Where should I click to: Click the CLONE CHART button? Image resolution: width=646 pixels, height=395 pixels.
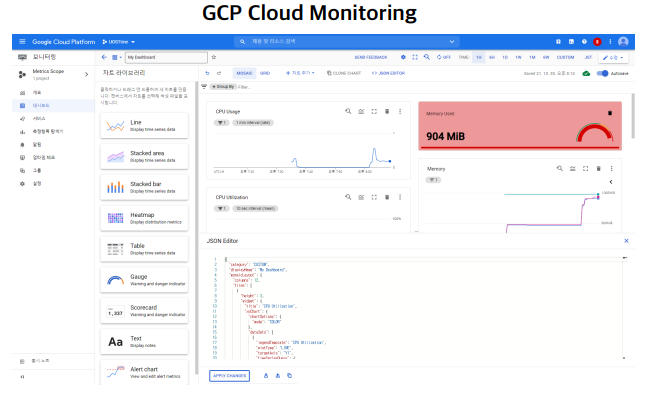(x=344, y=73)
